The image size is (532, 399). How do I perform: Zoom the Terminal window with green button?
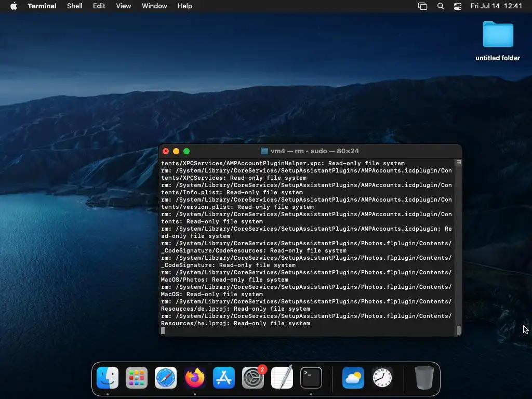187,151
